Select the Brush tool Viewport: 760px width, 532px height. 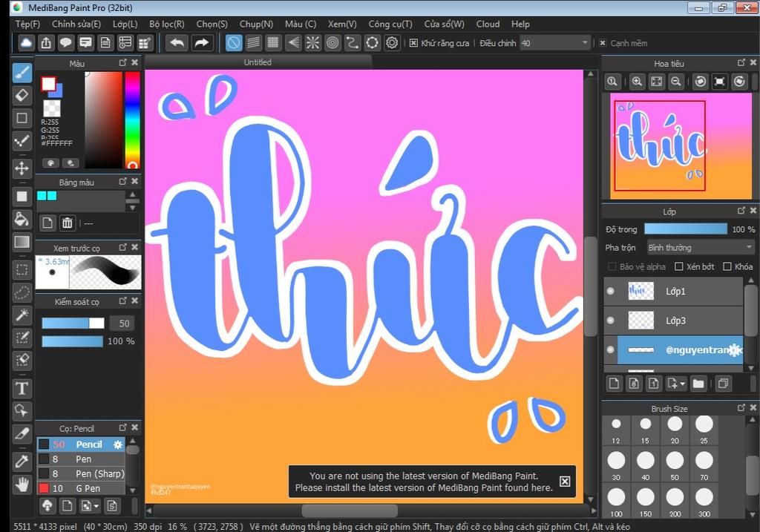click(x=22, y=73)
